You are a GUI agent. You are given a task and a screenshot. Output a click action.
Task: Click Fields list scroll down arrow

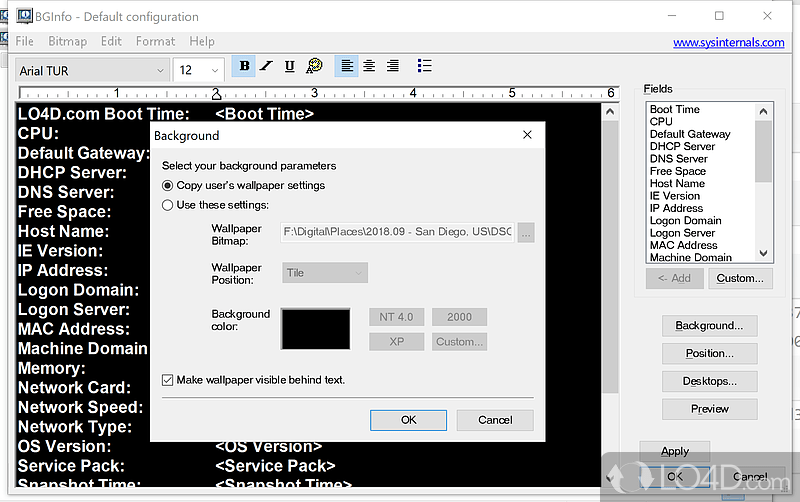click(x=763, y=253)
